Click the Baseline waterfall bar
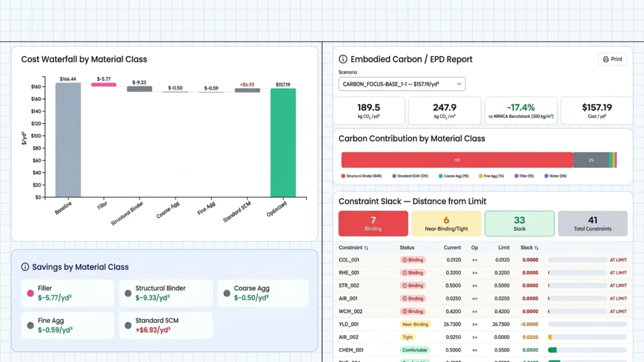 tap(68, 140)
